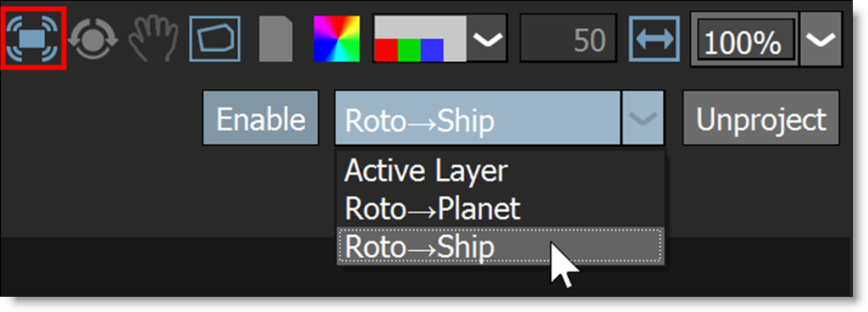Click the field showing value 50
The width and height of the screenshot is (868, 312).
pos(568,39)
